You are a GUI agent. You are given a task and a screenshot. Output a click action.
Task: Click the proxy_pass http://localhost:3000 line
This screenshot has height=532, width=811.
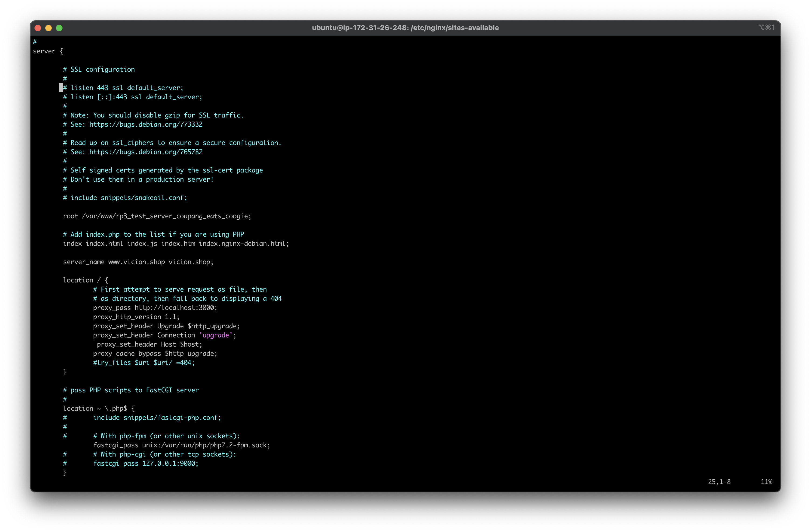click(155, 308)
